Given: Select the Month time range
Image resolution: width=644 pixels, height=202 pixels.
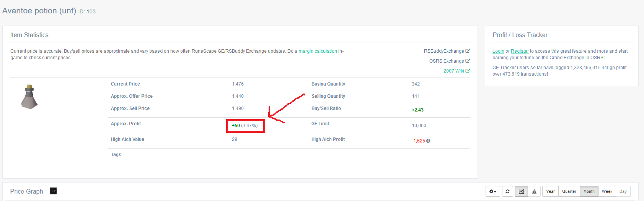Looking at the screenshot, I should (x=589, y=191).
